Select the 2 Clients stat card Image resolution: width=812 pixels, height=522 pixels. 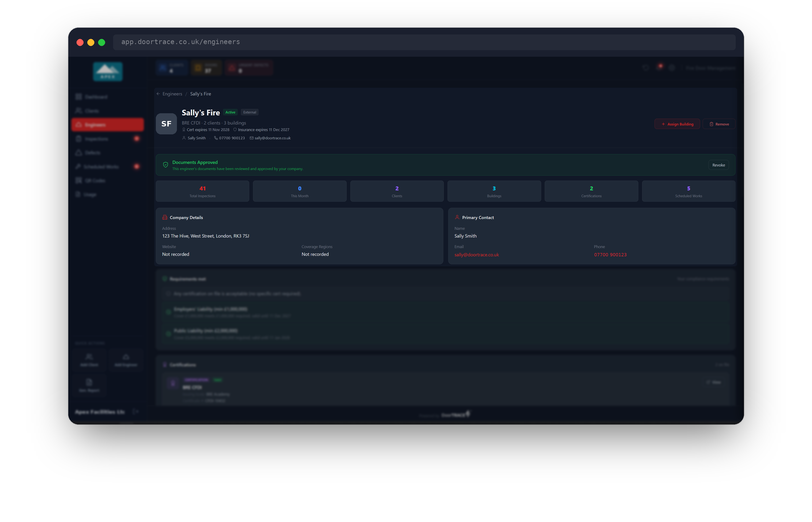397,191
